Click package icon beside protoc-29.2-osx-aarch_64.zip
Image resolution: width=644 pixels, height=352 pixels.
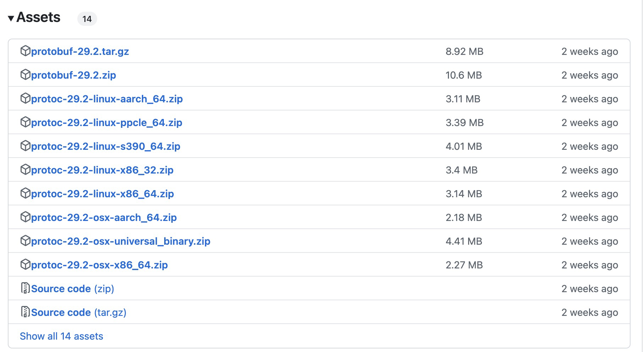[25, 217]
